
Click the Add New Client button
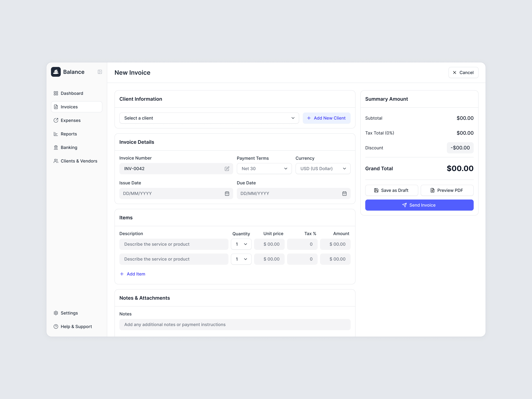[x=327, y=118]
